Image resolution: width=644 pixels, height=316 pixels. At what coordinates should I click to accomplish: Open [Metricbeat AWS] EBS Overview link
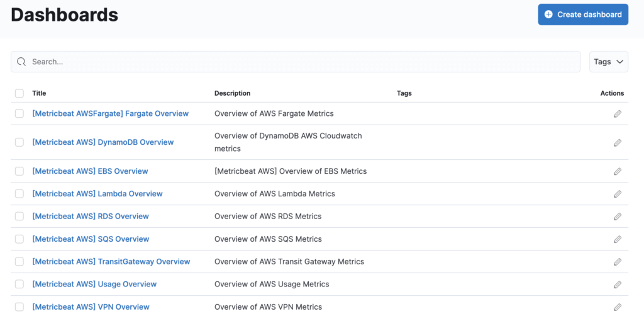[x=91, y=171]
